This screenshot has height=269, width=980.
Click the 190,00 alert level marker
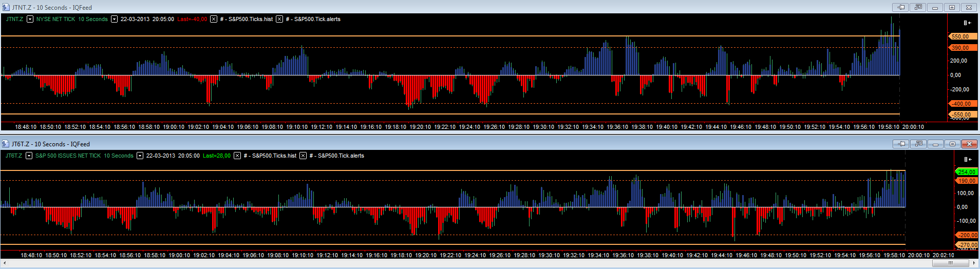966,181
